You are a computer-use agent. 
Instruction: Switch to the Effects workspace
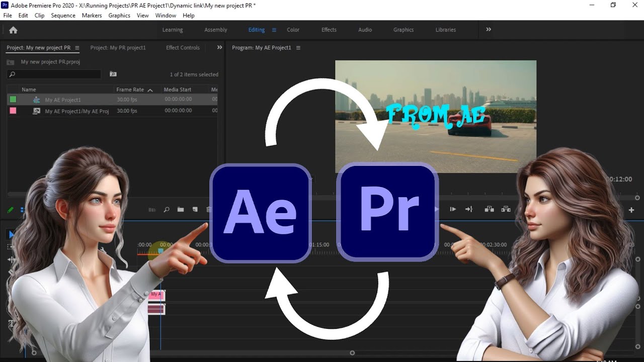pos(329,30)
